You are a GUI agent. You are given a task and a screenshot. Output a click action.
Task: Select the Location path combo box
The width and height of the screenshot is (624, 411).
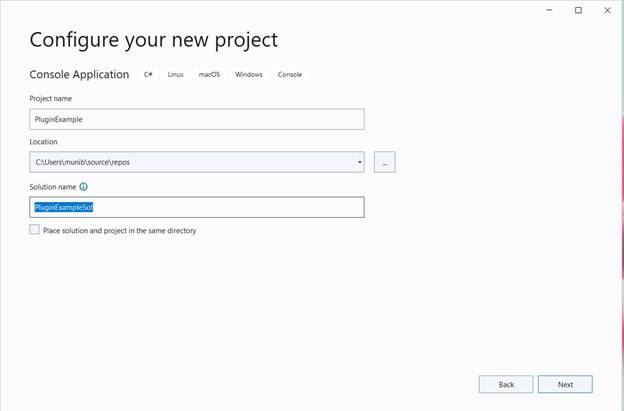click(197, 162)
